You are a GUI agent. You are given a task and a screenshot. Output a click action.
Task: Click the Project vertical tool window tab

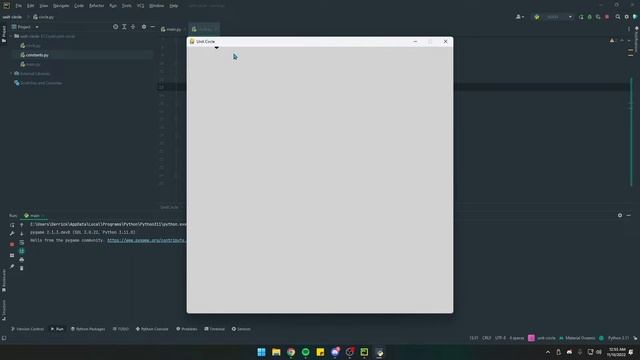click(x=4, y=34)
